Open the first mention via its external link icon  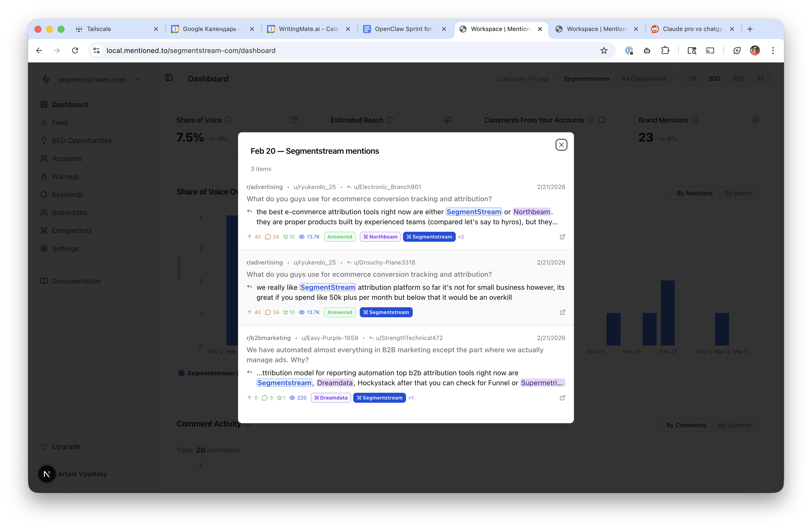coord(562,236)
